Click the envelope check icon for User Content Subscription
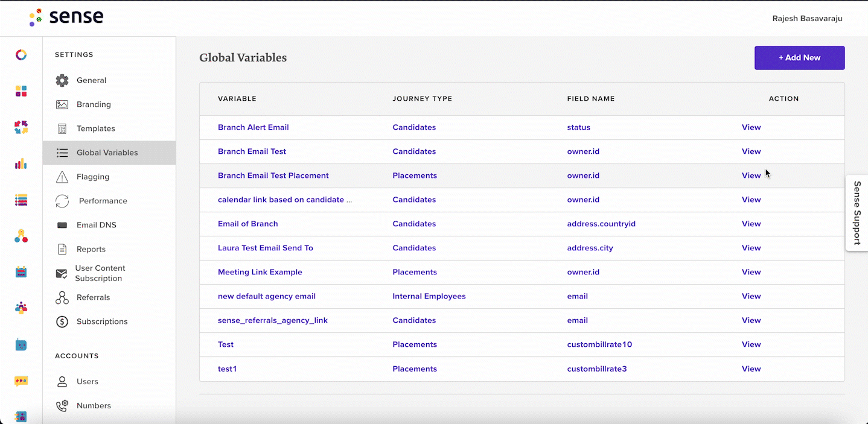Viewport: 868px width, 424px height. click(62, 273)
